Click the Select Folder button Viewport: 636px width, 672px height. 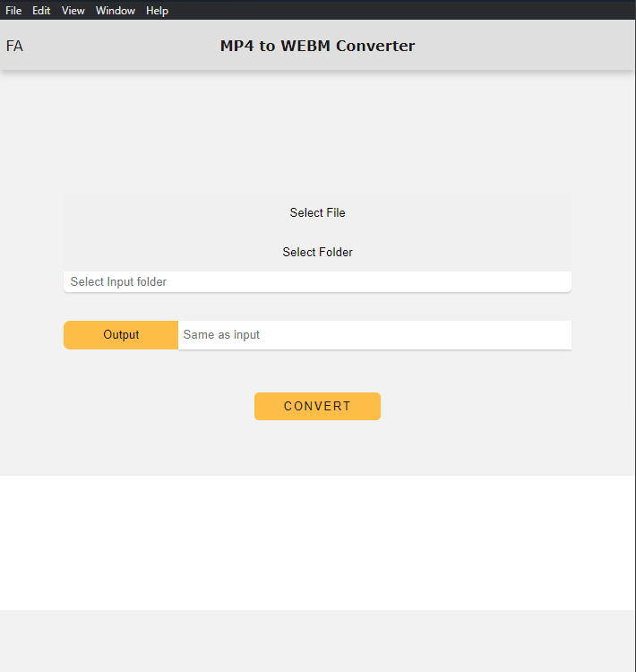pyautogui.click(x=317, y=253)
